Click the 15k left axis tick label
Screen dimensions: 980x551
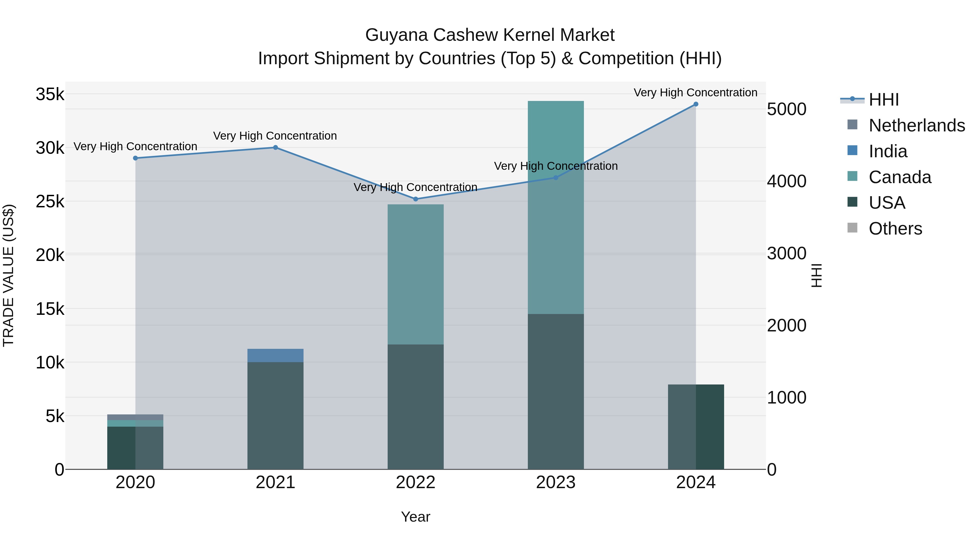point(50,309)
